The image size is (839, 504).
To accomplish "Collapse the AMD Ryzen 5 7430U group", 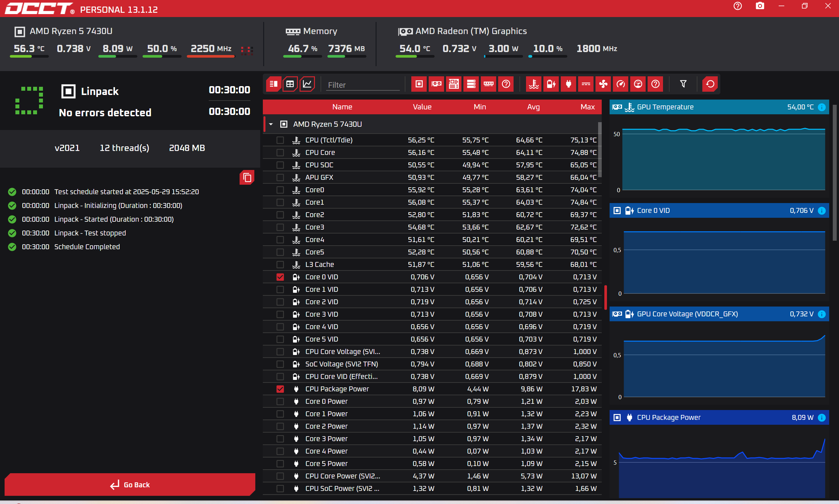I will click(271, 124).
